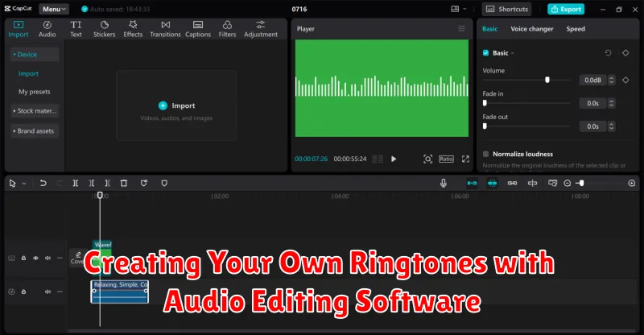Add a keyframe for Volume
The width and height of the screenshot is (644, 335).
point(625,81)
